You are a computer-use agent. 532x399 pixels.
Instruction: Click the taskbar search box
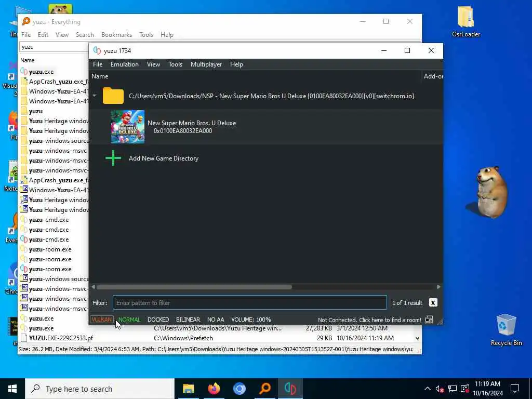100,389
